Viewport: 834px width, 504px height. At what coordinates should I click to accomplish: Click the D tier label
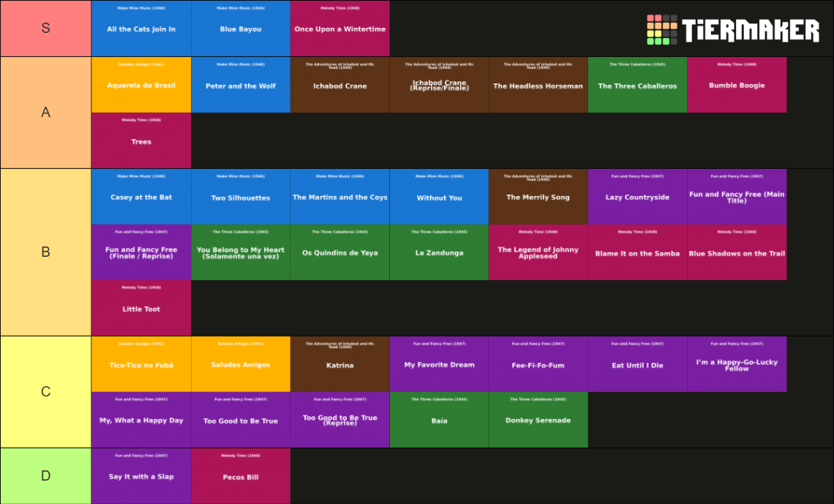[x=46, y=475]
